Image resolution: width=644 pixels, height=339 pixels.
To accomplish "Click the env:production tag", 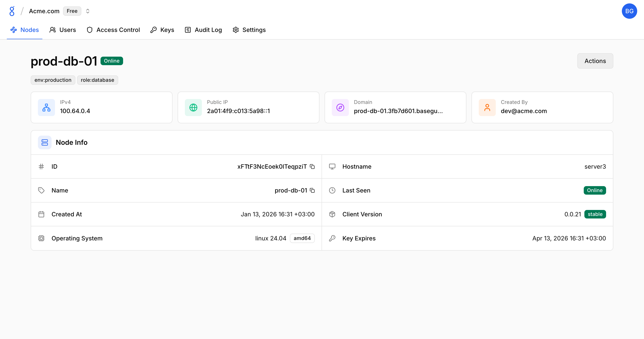I will 53,80.
